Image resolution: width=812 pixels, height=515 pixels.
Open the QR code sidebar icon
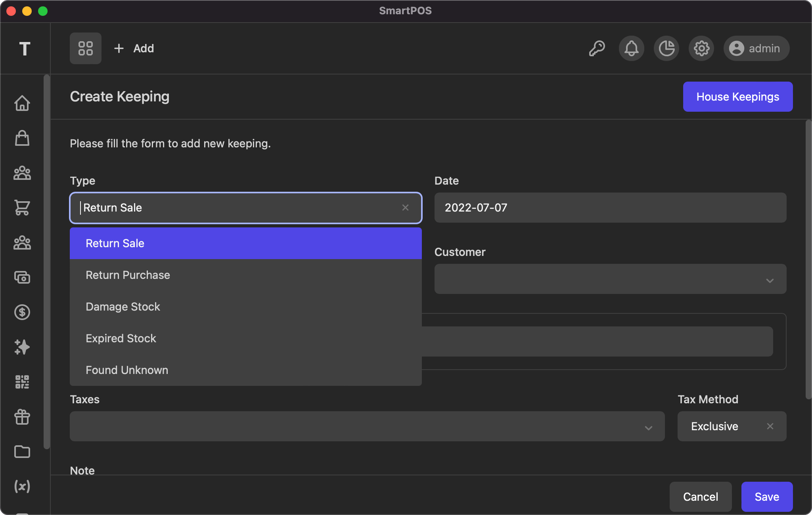pos(22,382)
